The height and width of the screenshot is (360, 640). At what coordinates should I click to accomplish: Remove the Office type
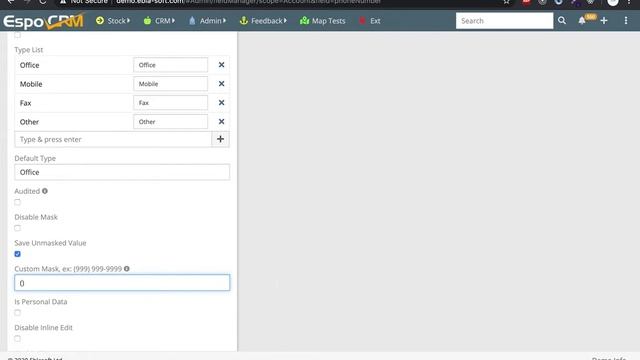(221, 65)
